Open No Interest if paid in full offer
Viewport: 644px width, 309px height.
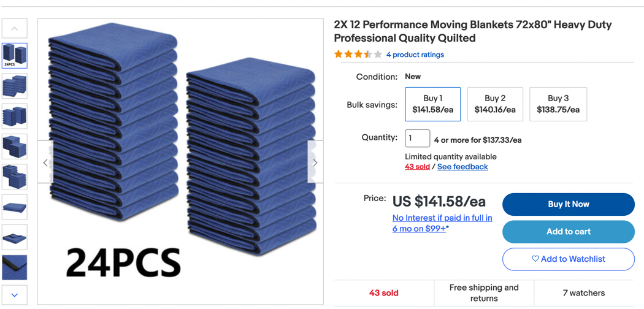tap(442, 223)
